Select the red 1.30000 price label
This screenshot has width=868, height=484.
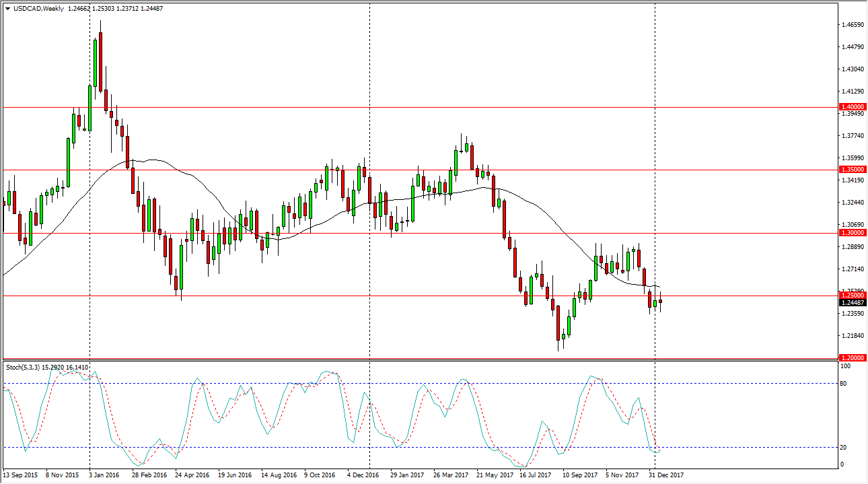(x=852, y=232)
